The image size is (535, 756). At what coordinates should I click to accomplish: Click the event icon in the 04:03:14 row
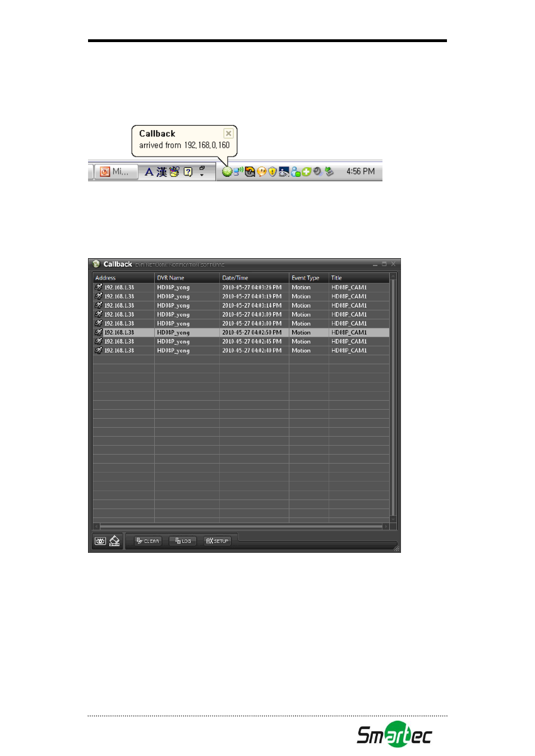(99, 305)
